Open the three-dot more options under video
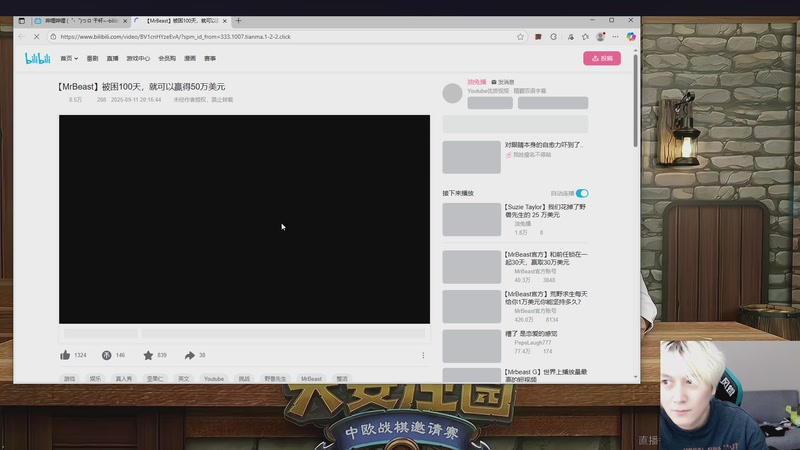The height and width of the screenshot is (450, 800). point(423,355)
